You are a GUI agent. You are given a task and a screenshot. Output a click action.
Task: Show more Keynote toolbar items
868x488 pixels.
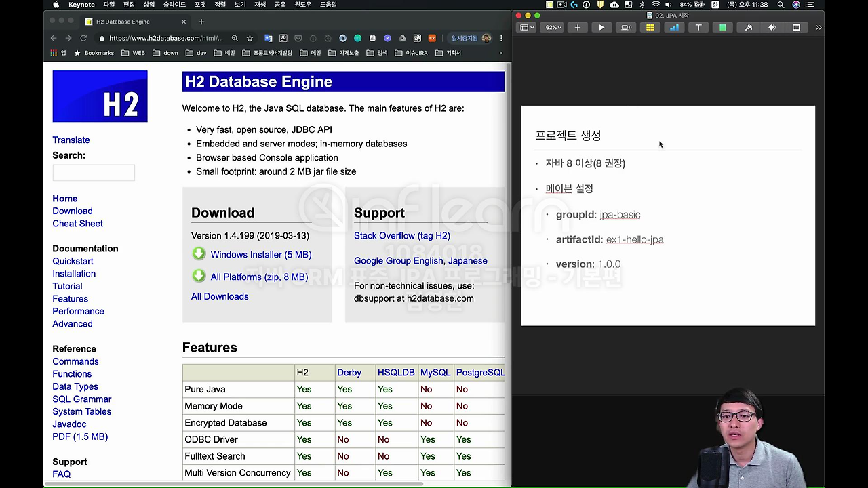[818, 28]
